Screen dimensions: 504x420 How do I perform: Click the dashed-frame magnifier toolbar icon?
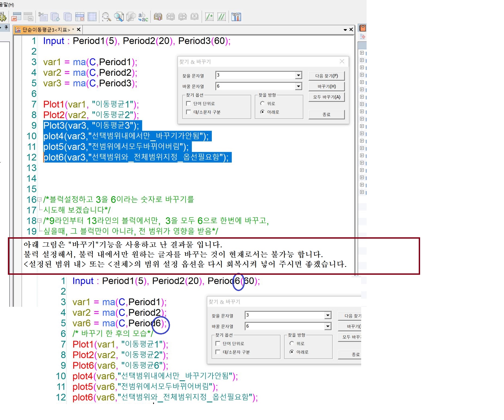[x=106, y=17]
